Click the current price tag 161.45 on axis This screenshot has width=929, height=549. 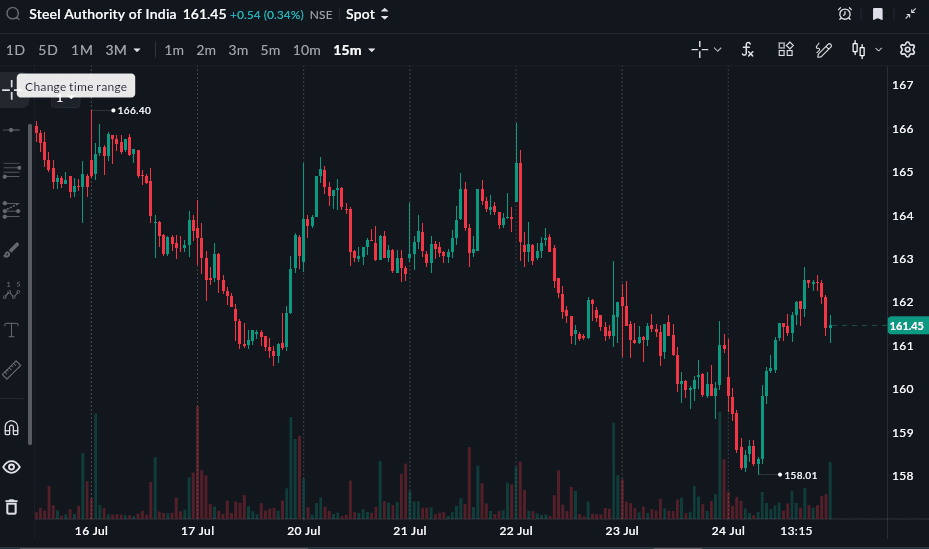point(906,326)
